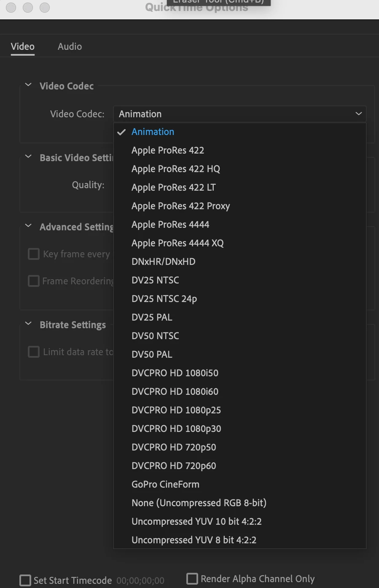
Task: Select DV50 NTSC codec
Action: click(x=239, y=336)
